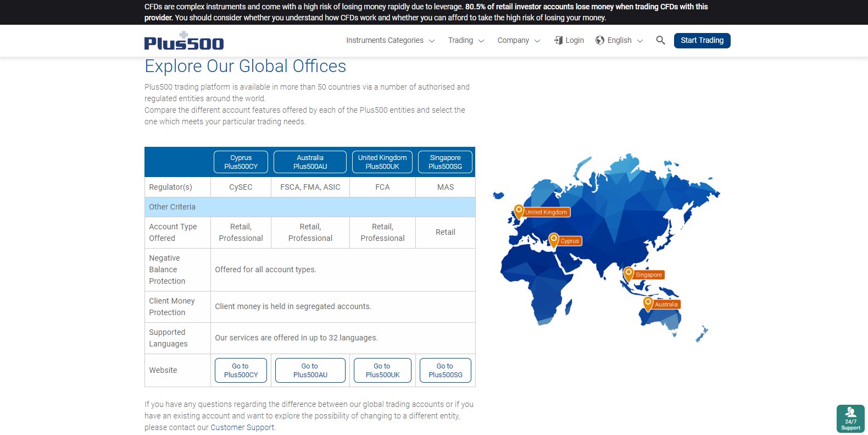Select the Cyprus Plus500CY header button
Viewport: 868px width, 435px height.
(241, 162)
